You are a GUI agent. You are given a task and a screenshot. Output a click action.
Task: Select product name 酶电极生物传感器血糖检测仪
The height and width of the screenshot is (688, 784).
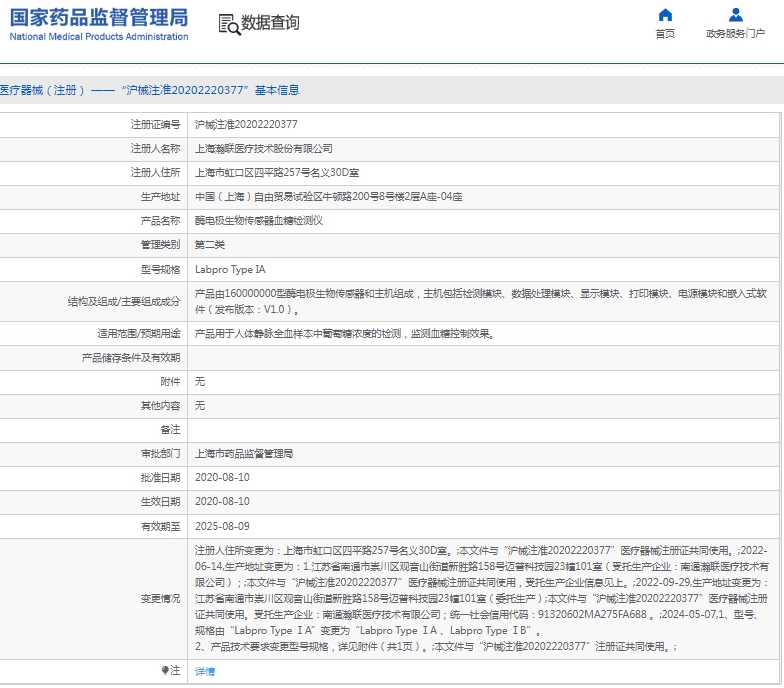259,220
